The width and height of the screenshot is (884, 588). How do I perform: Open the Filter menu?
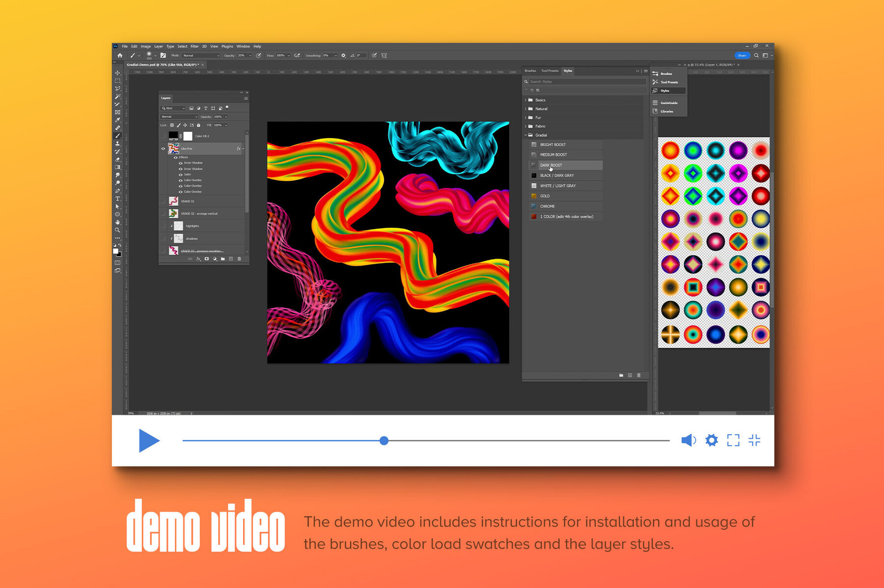point(195,46)
